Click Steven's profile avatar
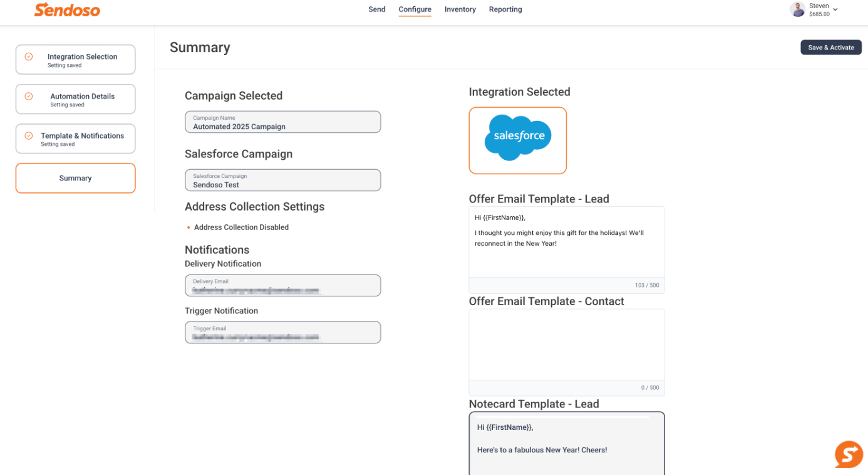 [x=797, y=9]
